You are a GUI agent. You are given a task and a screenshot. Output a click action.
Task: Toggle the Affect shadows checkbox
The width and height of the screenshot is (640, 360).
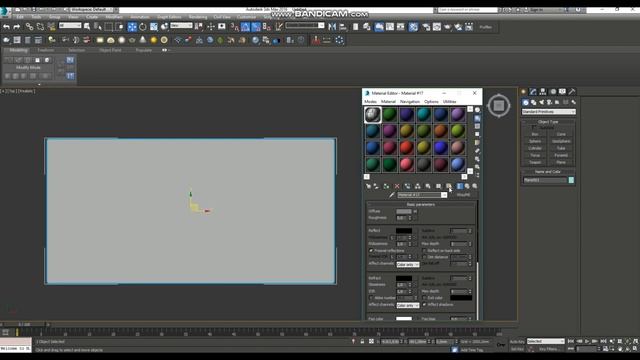pos(424,304)
